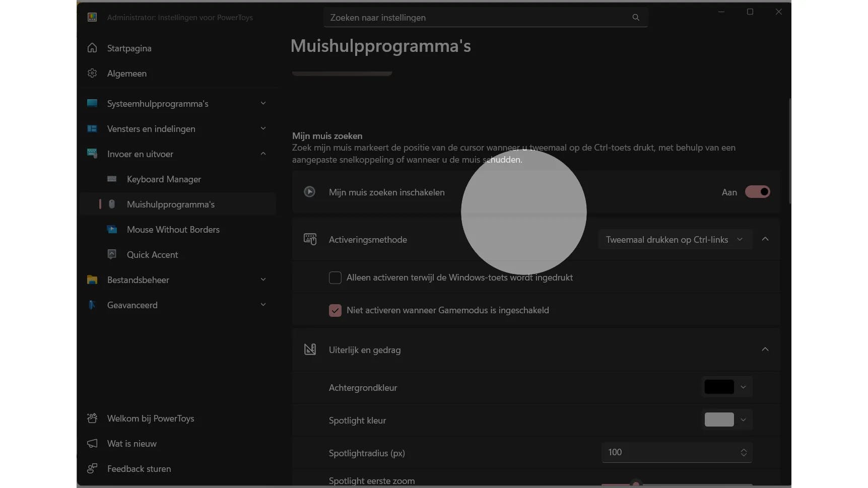This screenshot has height=488, width=868.
Task: Expand the Vensters en indelingen section
Action: click(263, 128)
